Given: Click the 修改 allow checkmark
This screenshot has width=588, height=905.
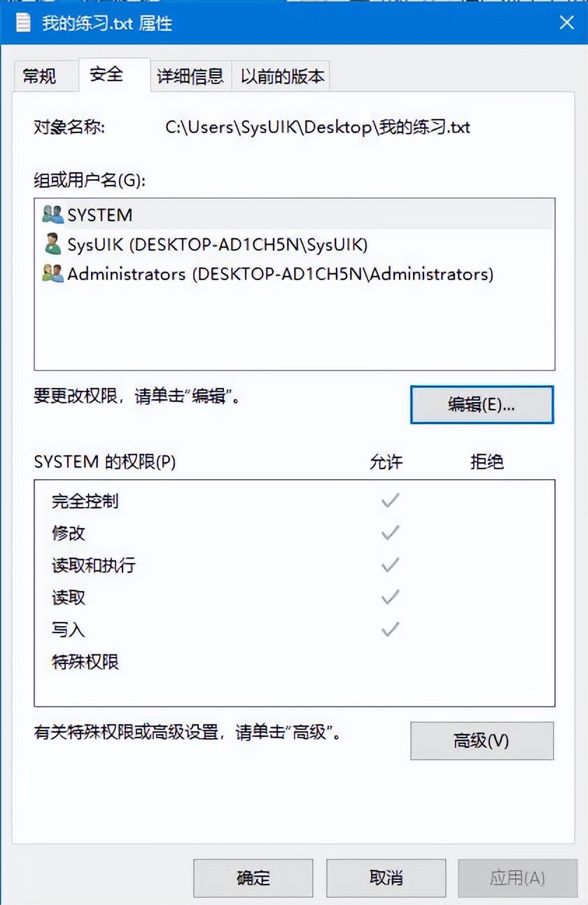Looking at the screenshot, I should click(389, 532).
